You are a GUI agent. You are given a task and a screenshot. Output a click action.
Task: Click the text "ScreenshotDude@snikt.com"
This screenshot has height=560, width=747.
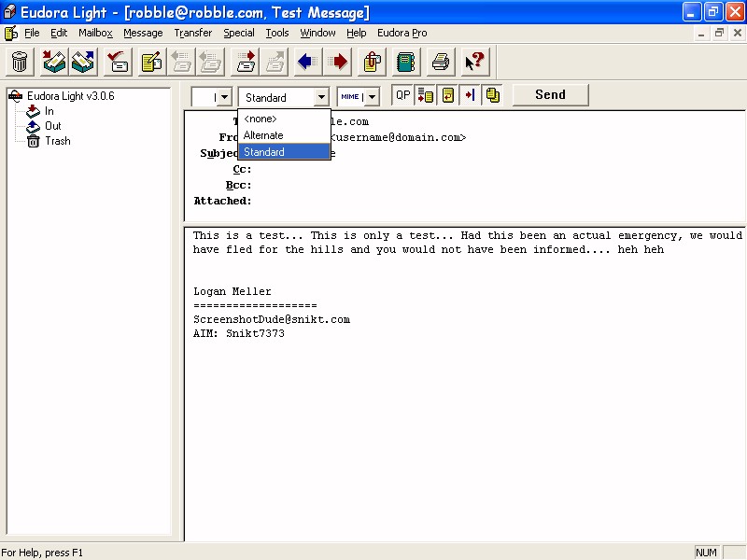pos(272,319)
